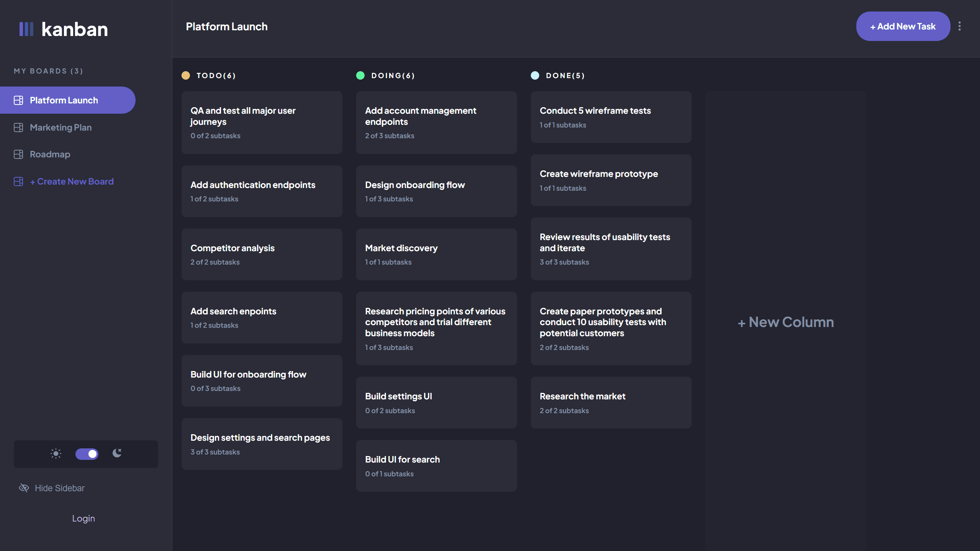Screen dimensions: 980x551
Task: Click the kanban logo icon
Action: click(26, 29)
